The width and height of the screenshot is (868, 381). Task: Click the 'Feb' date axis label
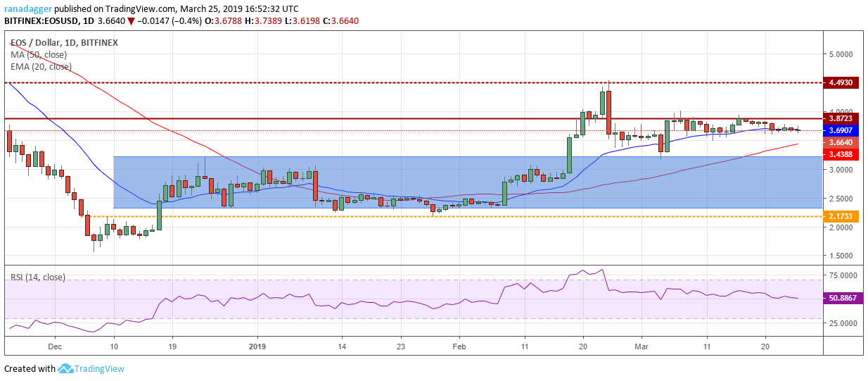click(459, 346)
